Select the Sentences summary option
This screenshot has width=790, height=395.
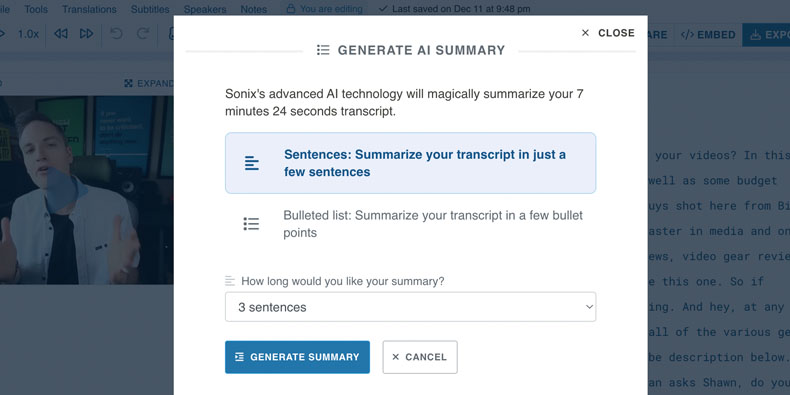411,163
